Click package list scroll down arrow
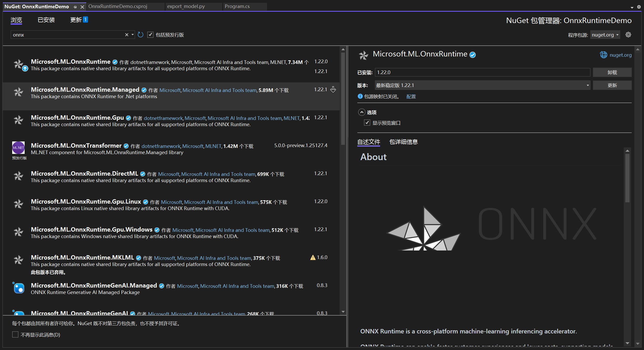 [343, 312]
